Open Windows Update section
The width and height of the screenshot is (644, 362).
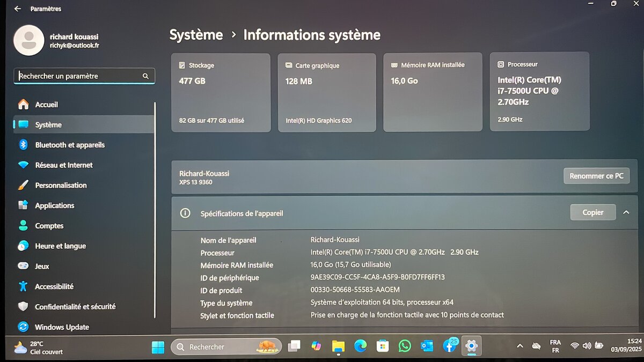point(62,327)
